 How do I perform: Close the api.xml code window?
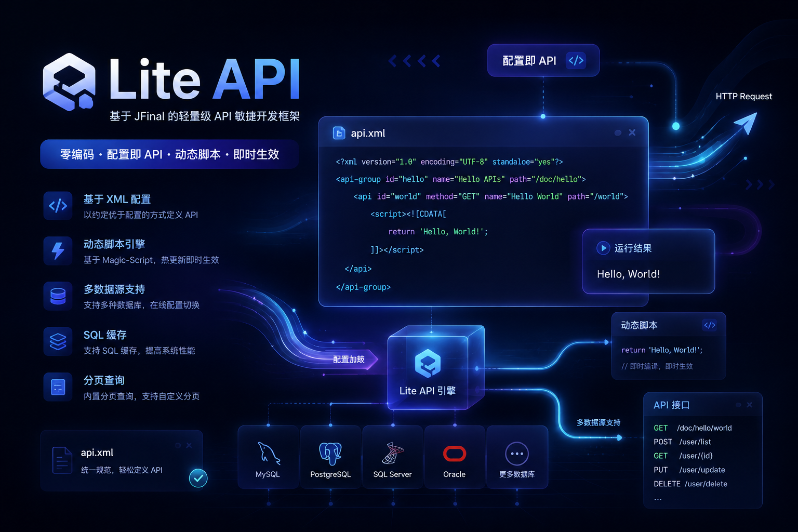tap(632, 132)
